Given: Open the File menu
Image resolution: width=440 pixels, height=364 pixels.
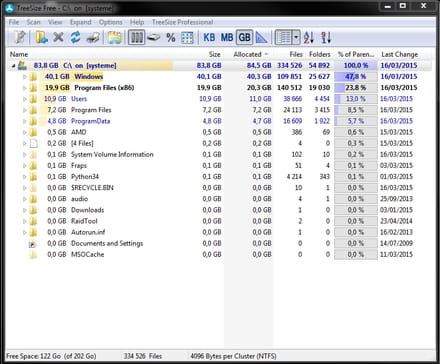Looking at the screenshot, I should point(14,22).
